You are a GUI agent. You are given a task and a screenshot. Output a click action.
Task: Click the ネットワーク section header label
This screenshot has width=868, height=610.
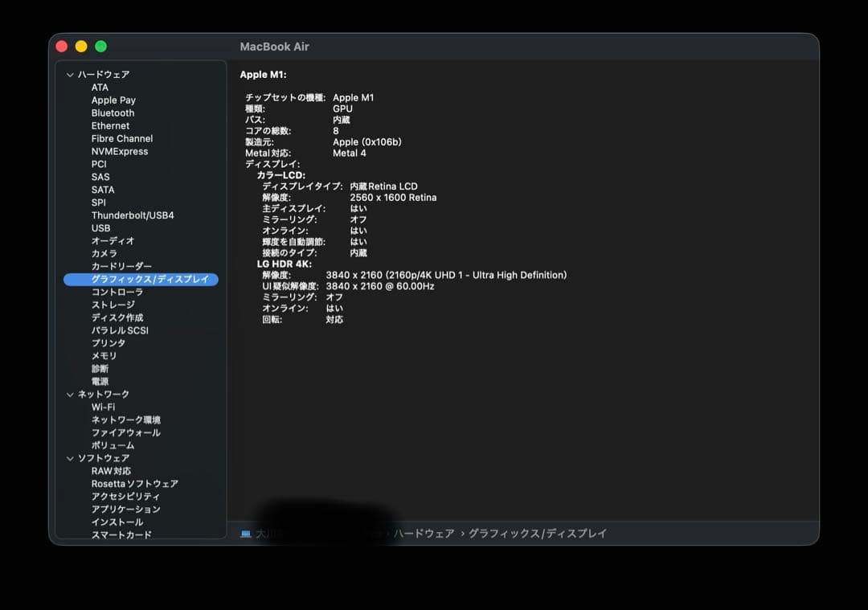pos(104,394)
